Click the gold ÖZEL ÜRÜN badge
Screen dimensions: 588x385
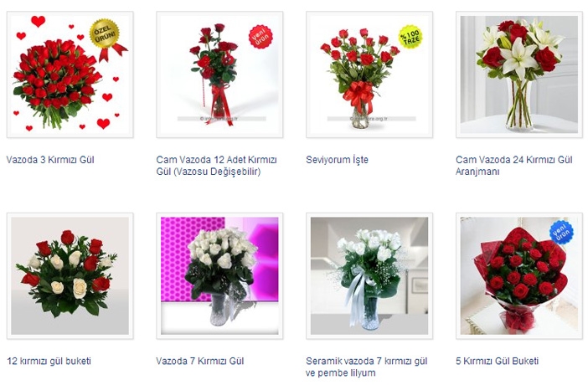[x=105, y=34]
